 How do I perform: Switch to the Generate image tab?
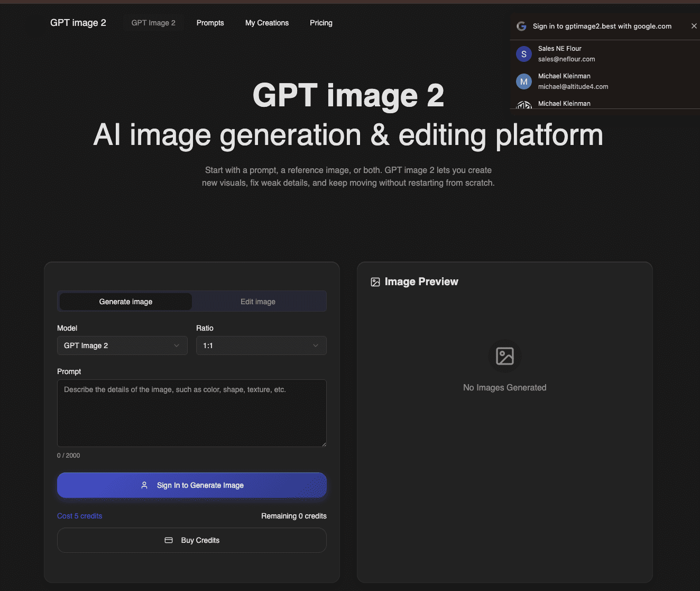pos(126,302)
